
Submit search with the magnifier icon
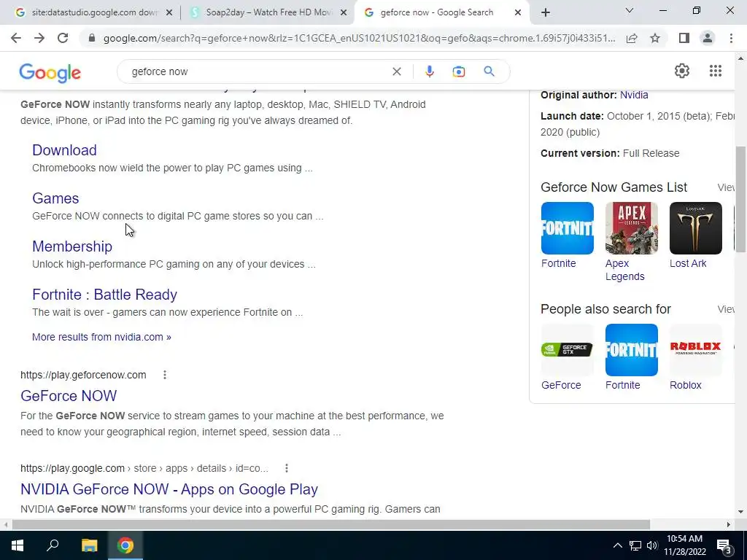(x=489, y=71)
